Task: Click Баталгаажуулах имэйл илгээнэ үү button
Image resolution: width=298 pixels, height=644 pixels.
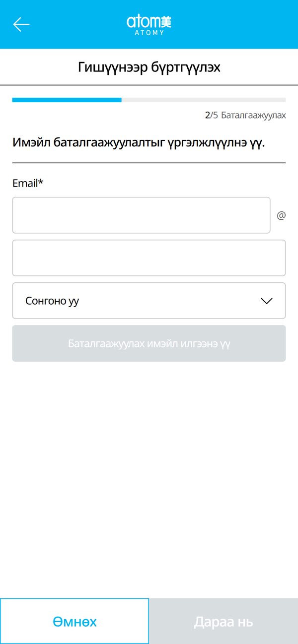Action: pyautogui.click(x=149, y=343)
